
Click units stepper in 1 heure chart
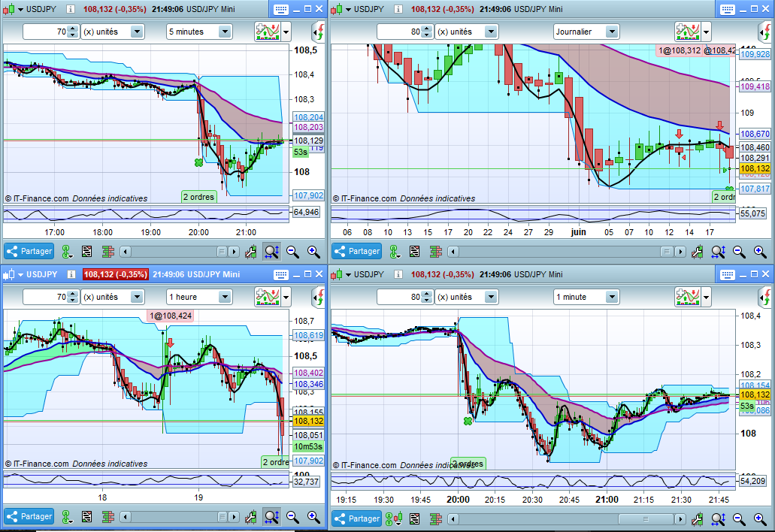coord(73,298)
